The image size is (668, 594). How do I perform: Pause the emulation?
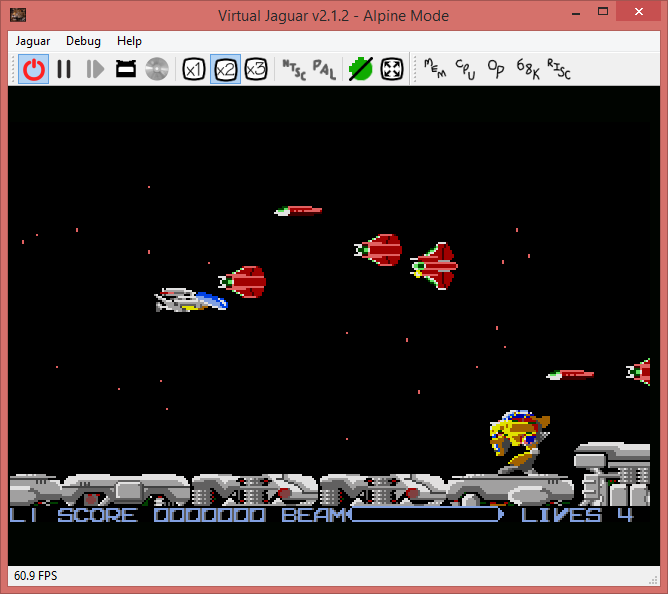[64, 69]
